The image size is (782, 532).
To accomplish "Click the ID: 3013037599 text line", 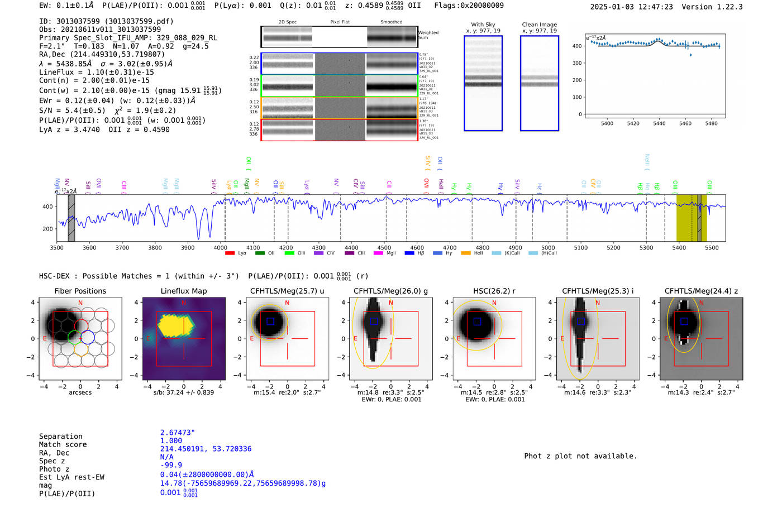I will pos(106,21).
